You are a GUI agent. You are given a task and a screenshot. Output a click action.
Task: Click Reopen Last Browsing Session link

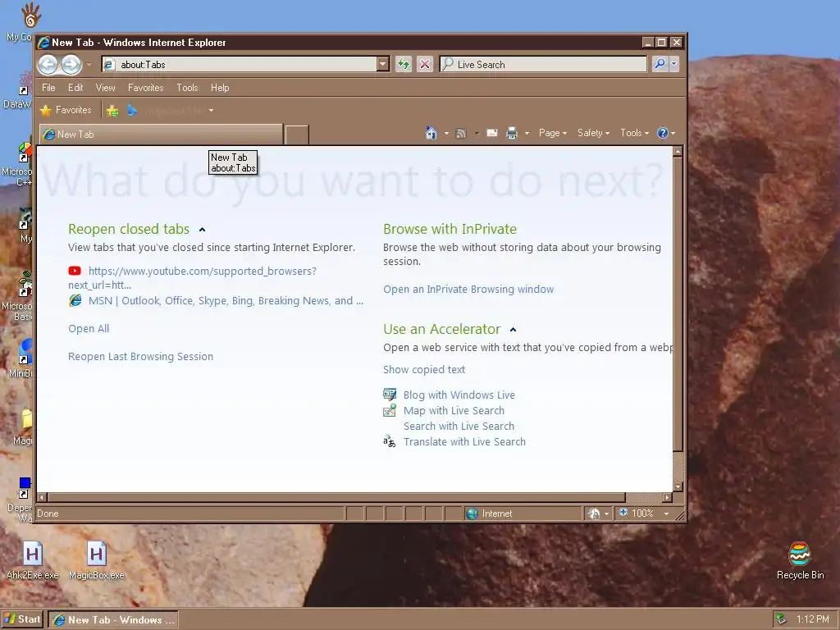pos(140,356)
